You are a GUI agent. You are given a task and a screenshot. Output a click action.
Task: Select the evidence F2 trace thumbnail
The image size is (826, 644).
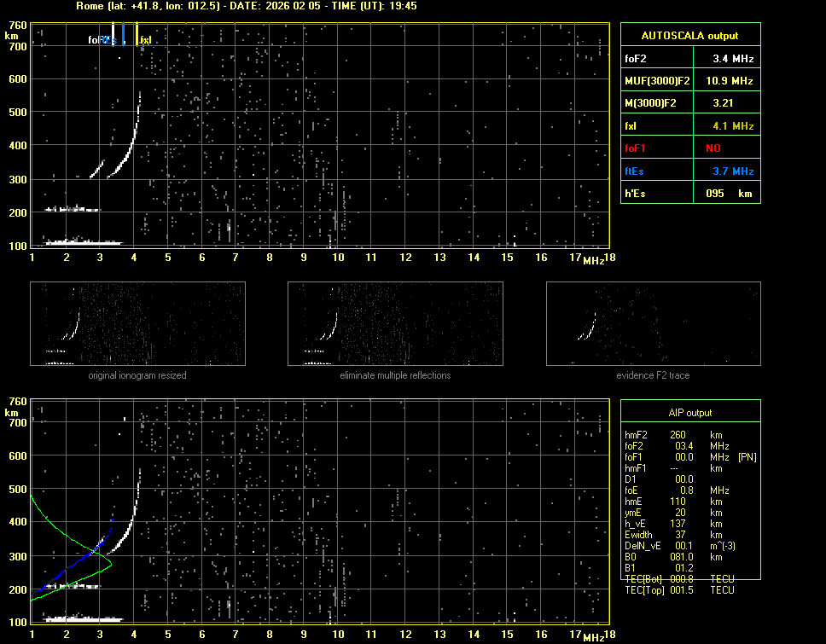[x=653, y=324]
